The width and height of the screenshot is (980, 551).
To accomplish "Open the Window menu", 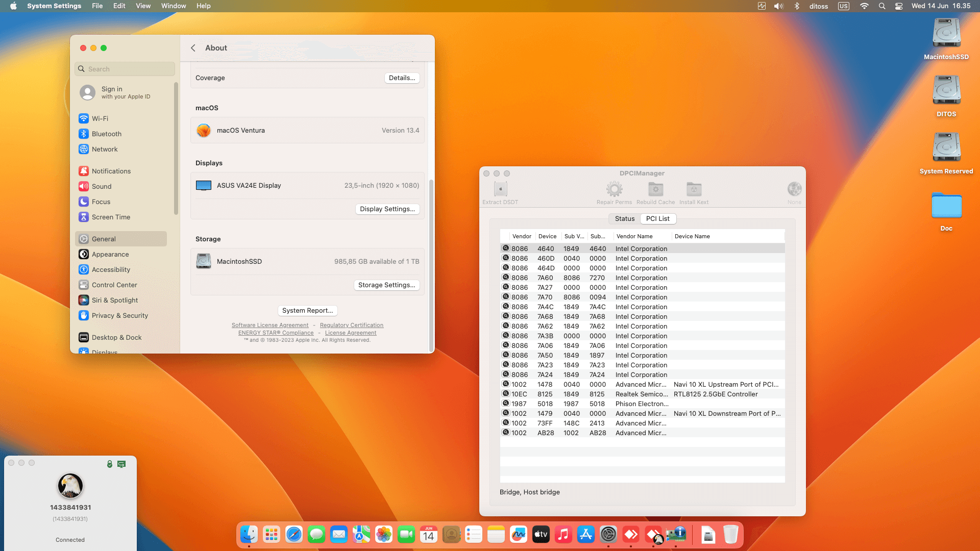I will click(x=174, y=6).
